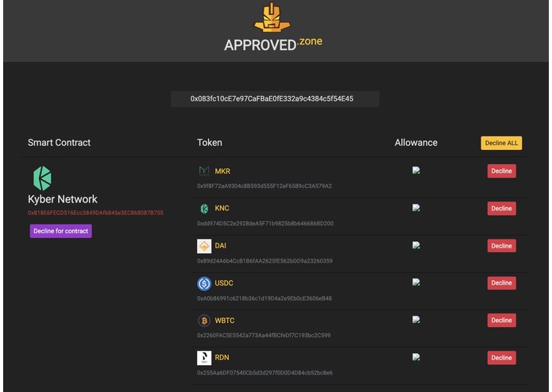The image size is (552, 392).
Task: Select the WBTC token name
Action: pyautogui.click(x=225, y=321)
